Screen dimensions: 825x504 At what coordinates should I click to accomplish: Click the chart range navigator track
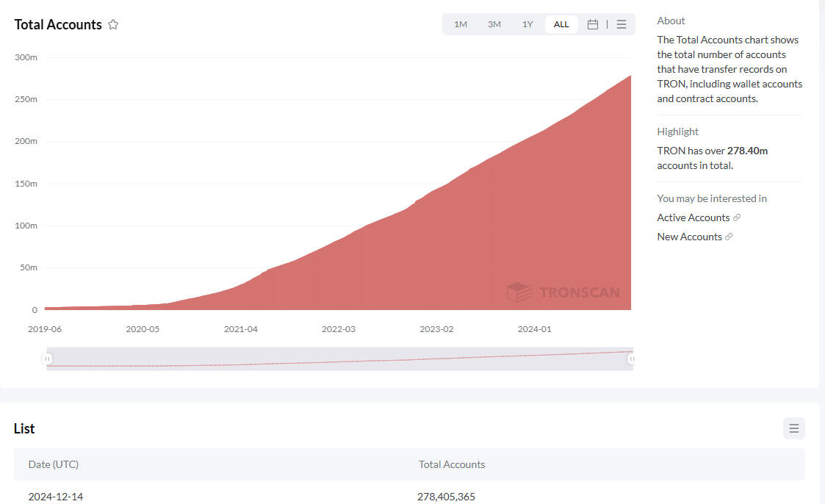[339, 359]
